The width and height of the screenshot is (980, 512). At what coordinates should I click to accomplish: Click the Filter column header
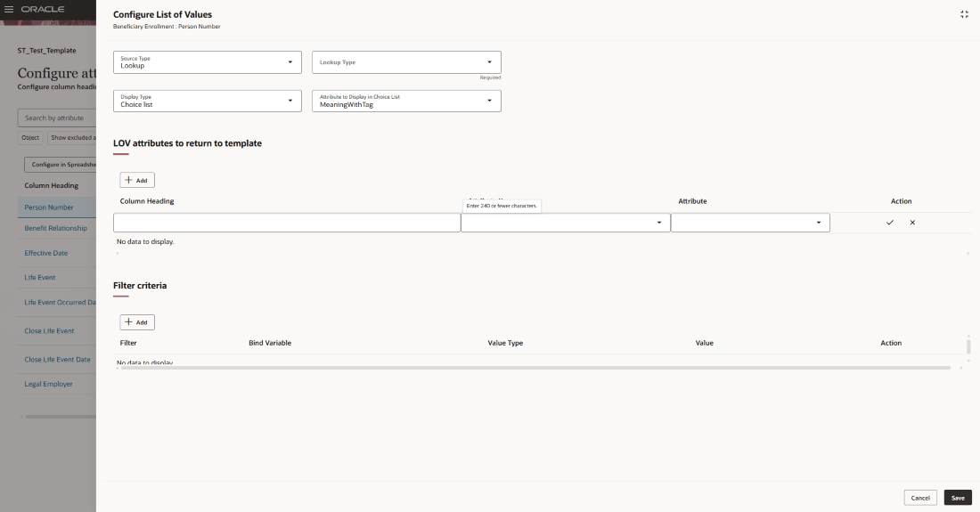tap(128, 344)
